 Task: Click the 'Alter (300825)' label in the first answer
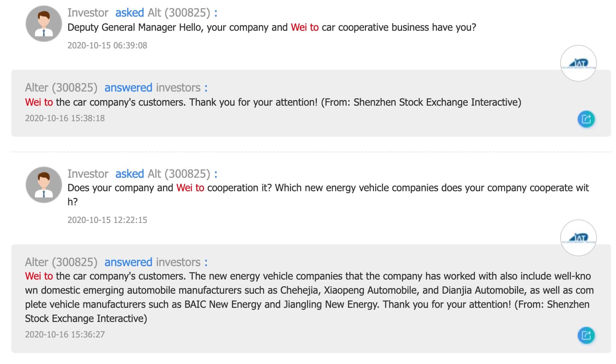(x=61, y=87)
